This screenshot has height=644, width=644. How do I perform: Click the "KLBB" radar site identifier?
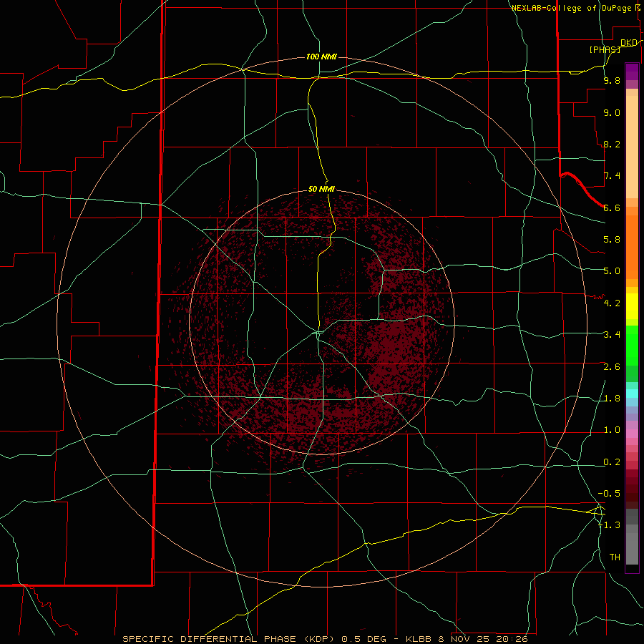419,639
